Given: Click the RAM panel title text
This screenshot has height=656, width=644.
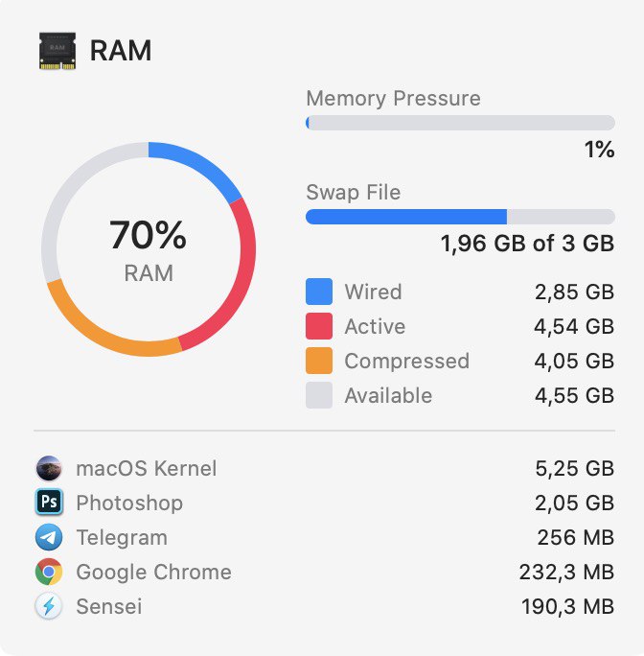Looking at the screenshot, I should pyautogui.click(x=121, y=51).
